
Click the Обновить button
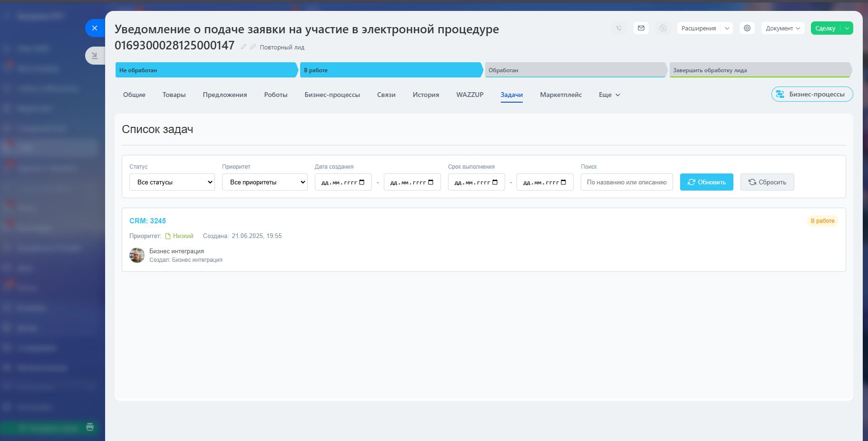pos(706,182)
